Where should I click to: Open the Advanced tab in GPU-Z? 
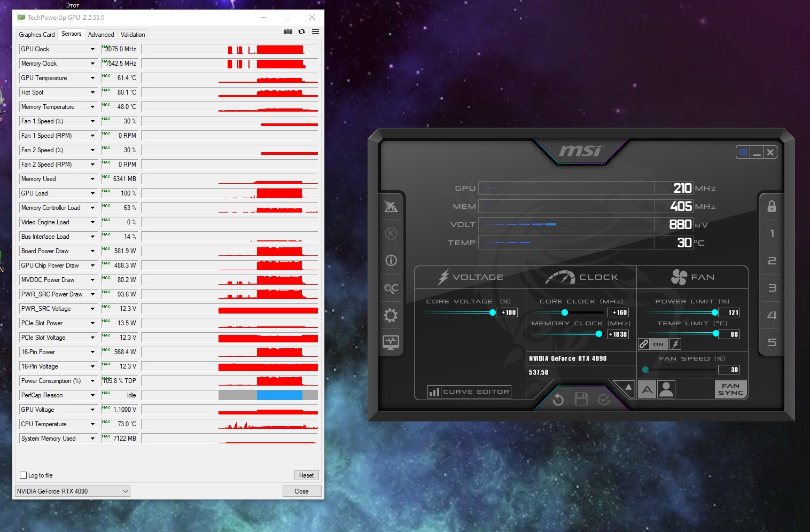tap(101, 35)
